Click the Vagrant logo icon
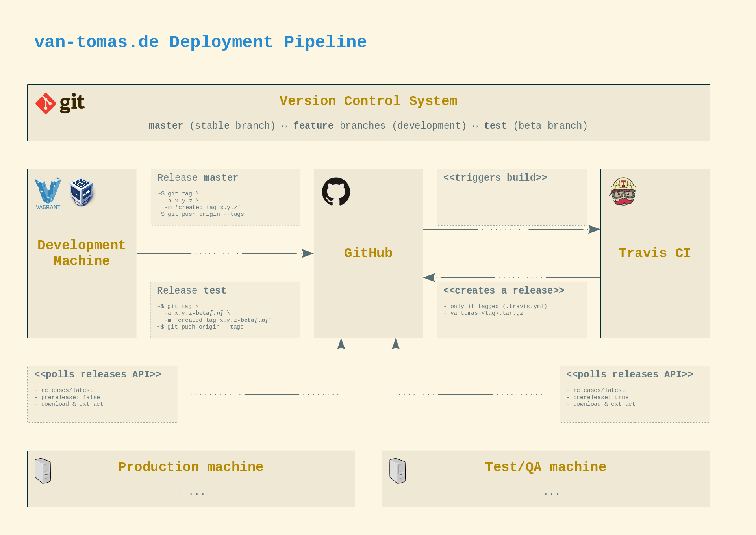The width and height of the screenshot is (756, 535). tap(48, 193)
